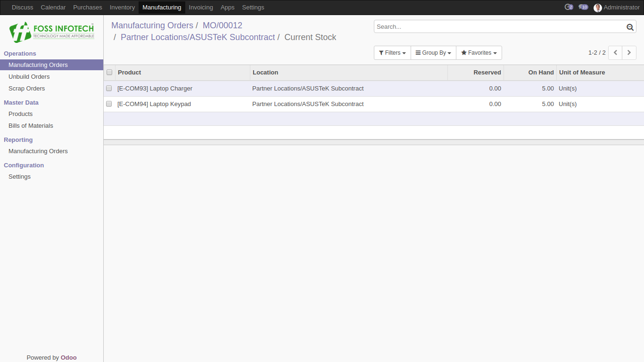Screen dimensions: 644x362
Task: Open the Settings top menu
Action: (x=253, y=8)
